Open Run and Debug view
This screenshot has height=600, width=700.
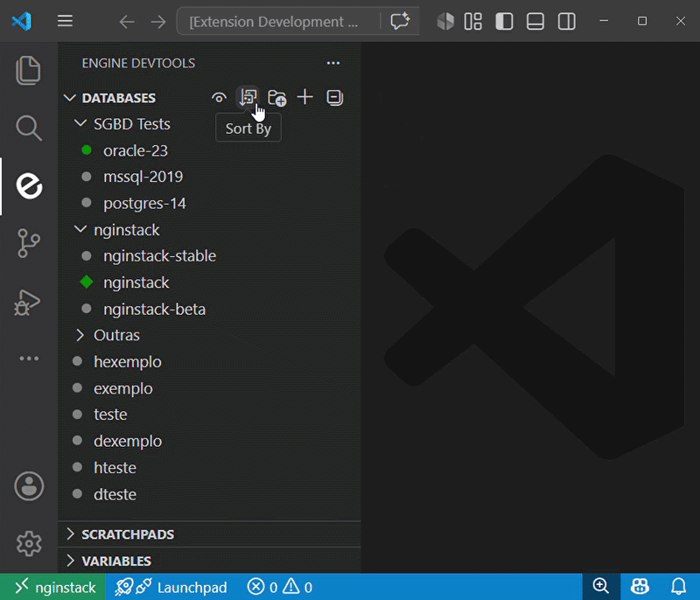[28, 302]
